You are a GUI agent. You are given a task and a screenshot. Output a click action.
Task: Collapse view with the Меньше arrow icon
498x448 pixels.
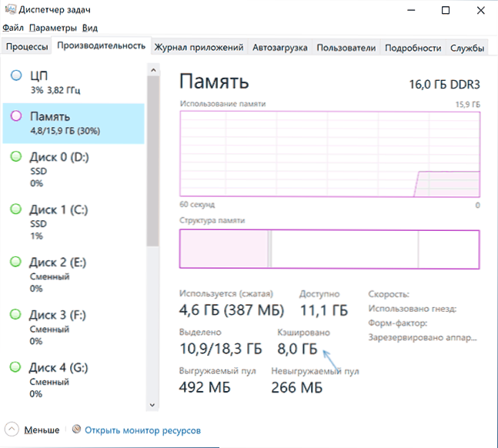click(12, 430)
